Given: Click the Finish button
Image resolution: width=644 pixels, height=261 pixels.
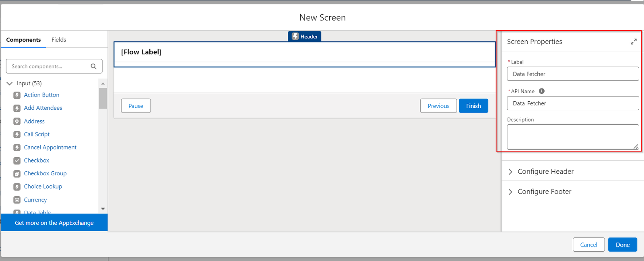Looking at the screenshot, I should point(473,106).
